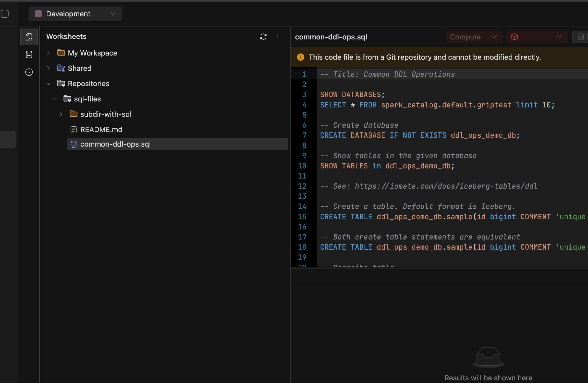Open the database explorer sidebar icon
588x383 pixels.
coord(29,54)
